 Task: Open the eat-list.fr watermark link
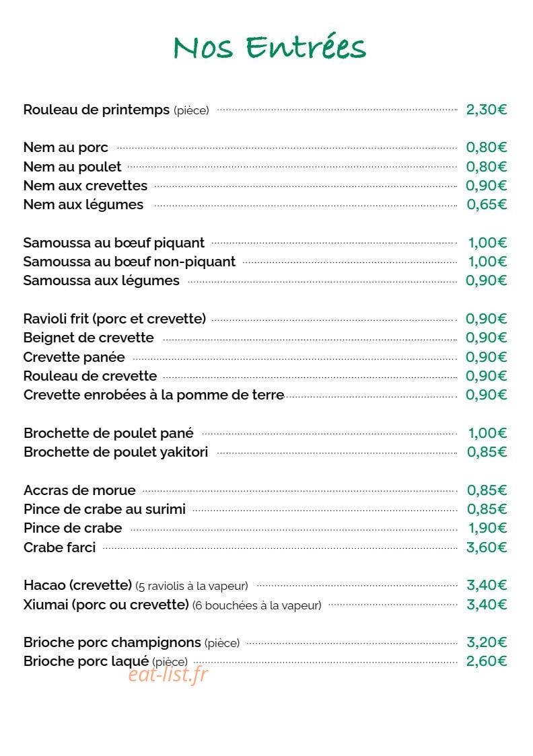(x=168, y=674)
